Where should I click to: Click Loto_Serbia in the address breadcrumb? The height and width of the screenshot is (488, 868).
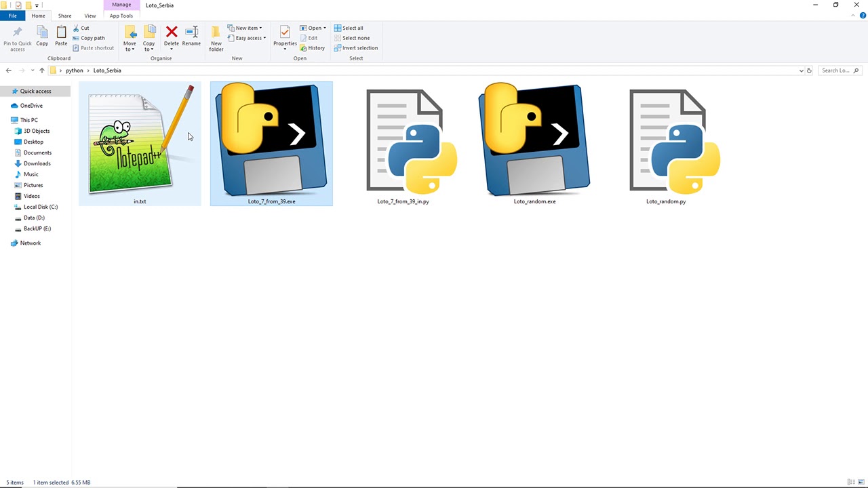pos(107,70)
